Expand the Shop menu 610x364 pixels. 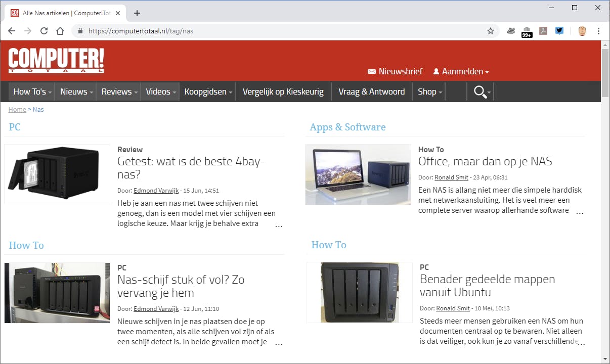[429, 92]
